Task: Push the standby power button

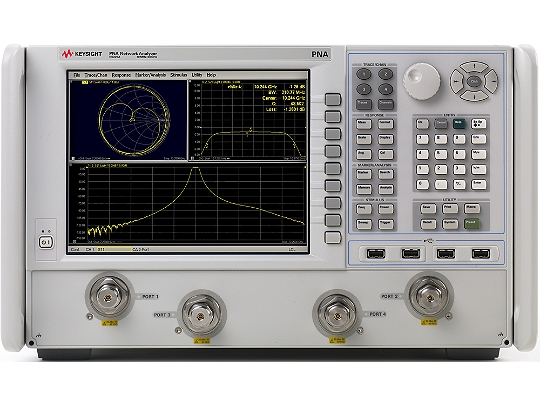Action: point(45,242)
